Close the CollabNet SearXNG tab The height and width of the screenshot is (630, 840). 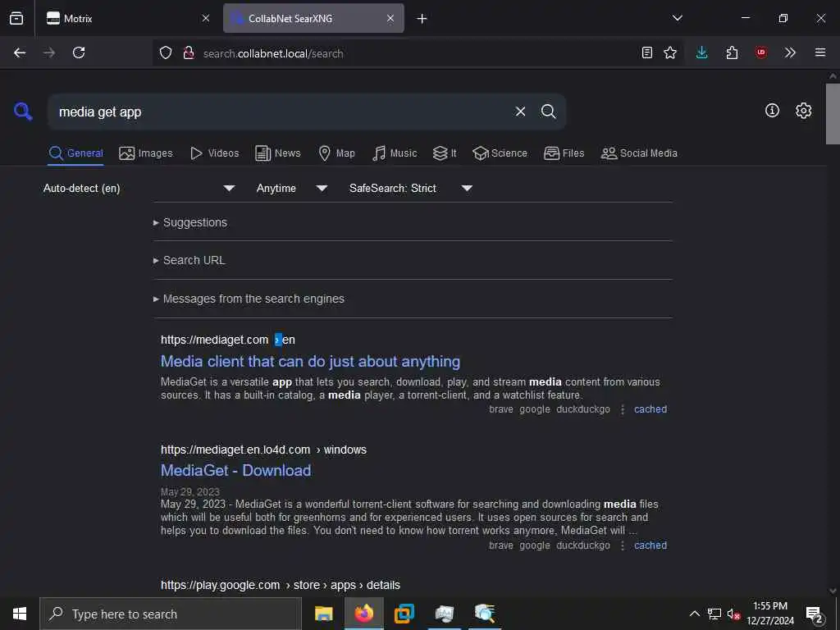(390, 18)
